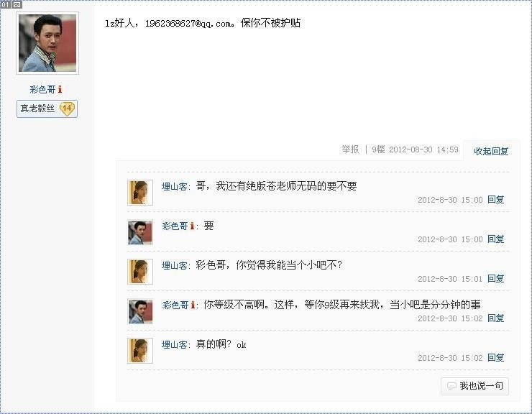
Task: Open 埋山客's name on the 真的啊 reply
Action: coord(174,345)
